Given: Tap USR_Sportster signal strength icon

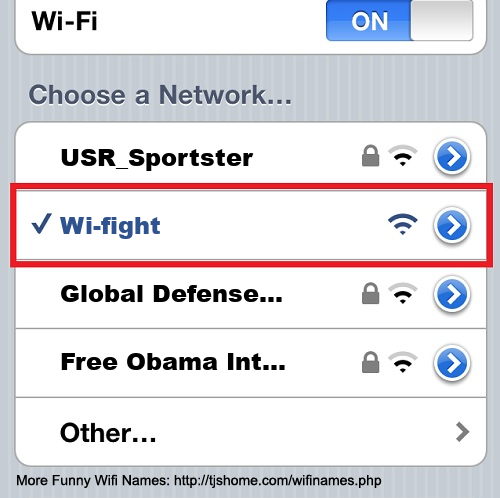Looking at the screenshot, I should tap(403, 156).
